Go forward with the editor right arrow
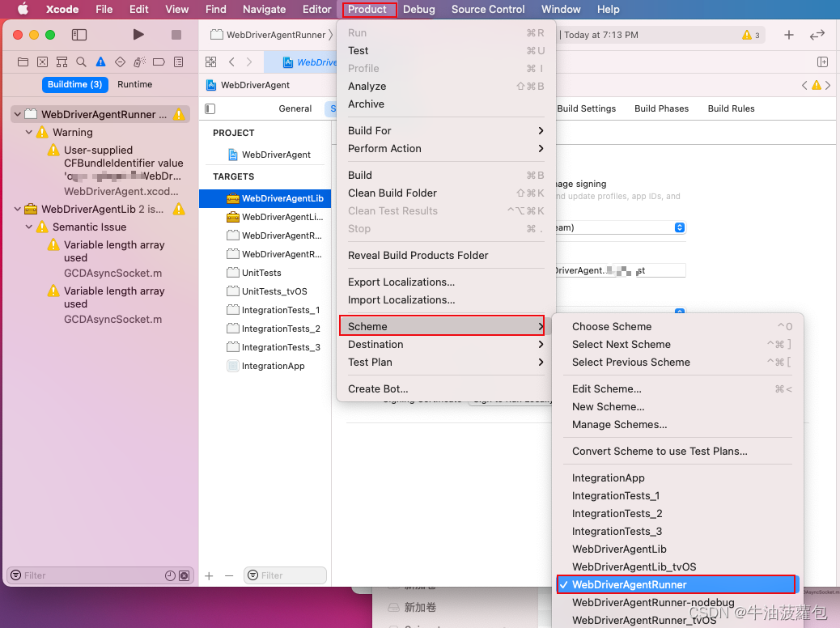The width and height of the screenshot is (840, 628). coord(249,62)
